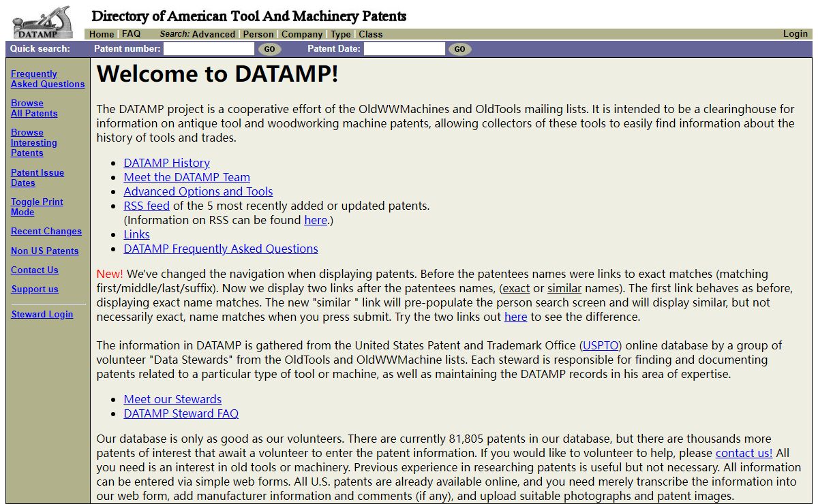Open Contact Us sidebar link

(x=35, y=270)
